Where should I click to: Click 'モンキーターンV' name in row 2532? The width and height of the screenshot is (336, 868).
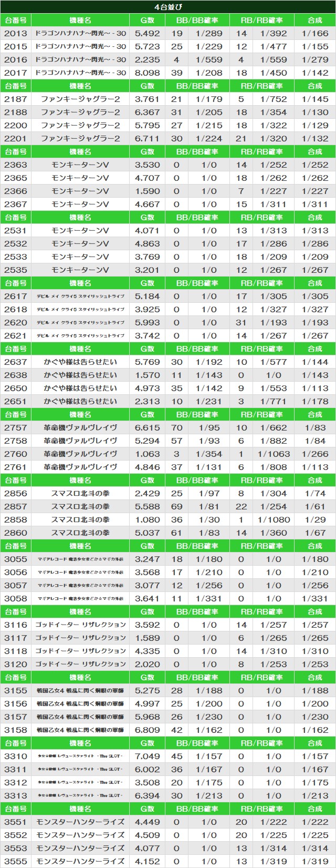click(x=80, y=243)
